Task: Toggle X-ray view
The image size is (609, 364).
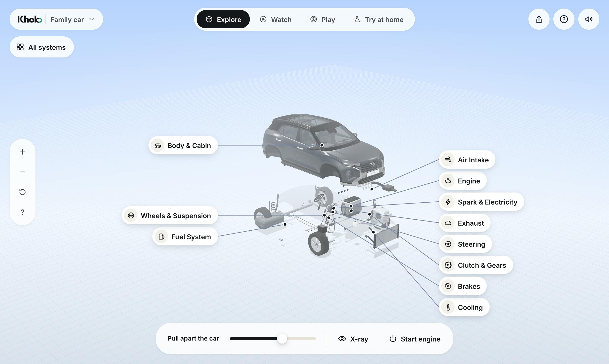Action: coord(353,339)
